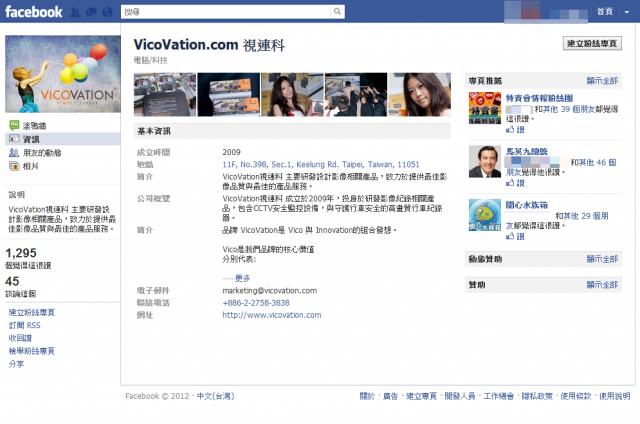
Task: Open friend requests icon in top bar
Action: click(x=75, y=12)
